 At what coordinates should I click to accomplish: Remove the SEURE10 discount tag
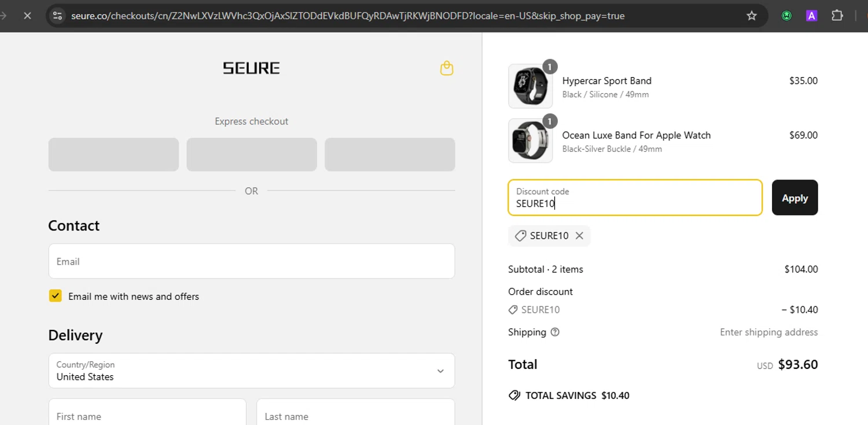click(x=579, y=236)
